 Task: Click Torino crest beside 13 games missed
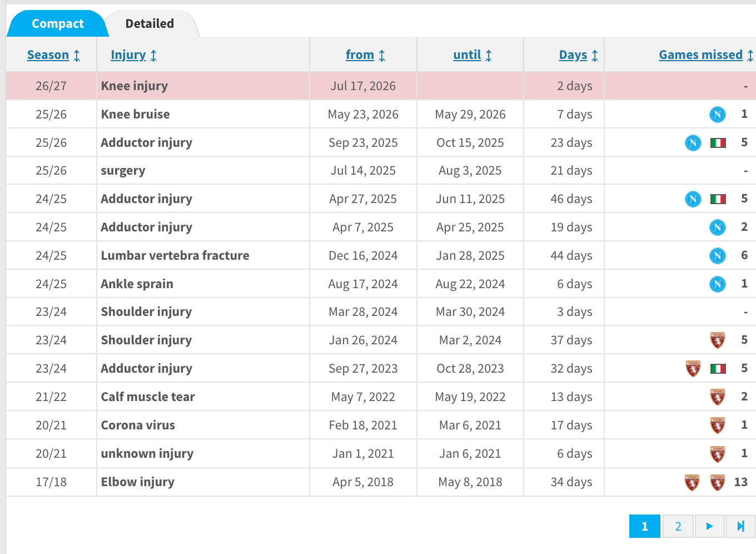[x=718, y=482]
